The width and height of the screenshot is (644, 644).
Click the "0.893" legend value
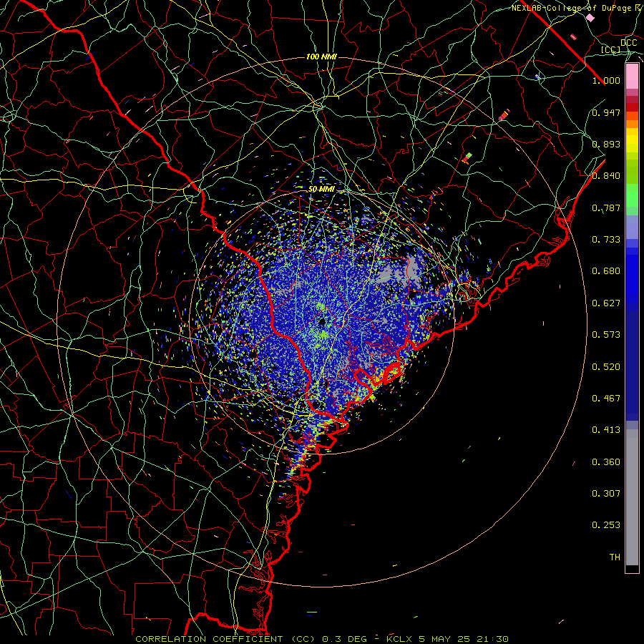click(x=606, y=144)
